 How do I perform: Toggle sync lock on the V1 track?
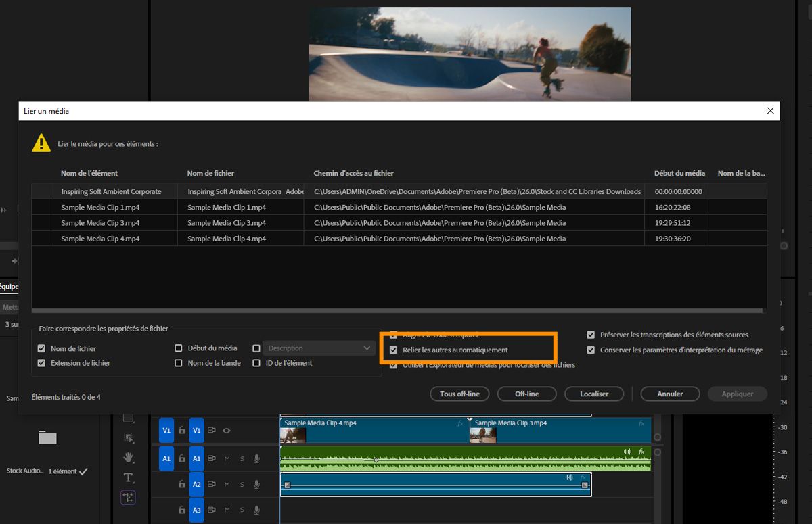click(x=212, y=430)
